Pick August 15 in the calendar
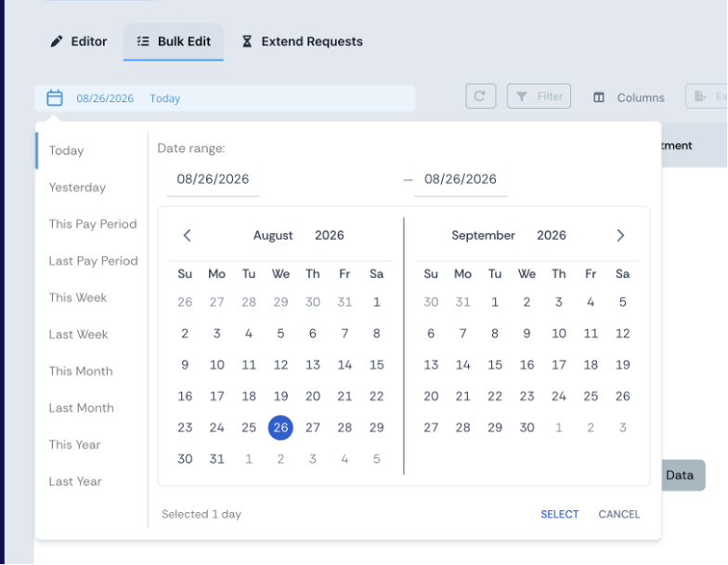The height and width of the screenshot is (565, 728). [377, 364]
